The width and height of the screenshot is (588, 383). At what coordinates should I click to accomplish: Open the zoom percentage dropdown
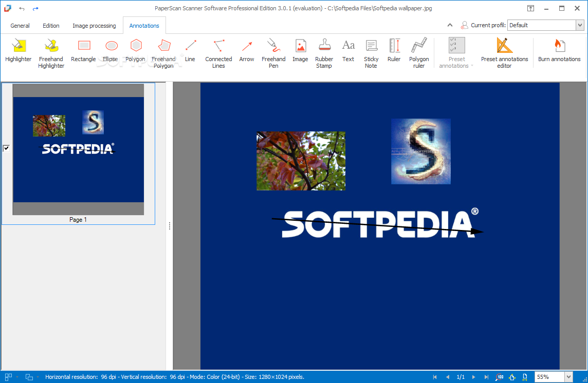569,377
